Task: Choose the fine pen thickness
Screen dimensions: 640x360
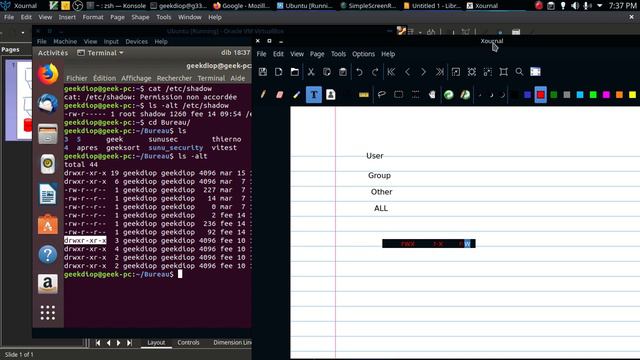Action: (x=480, y=95)
